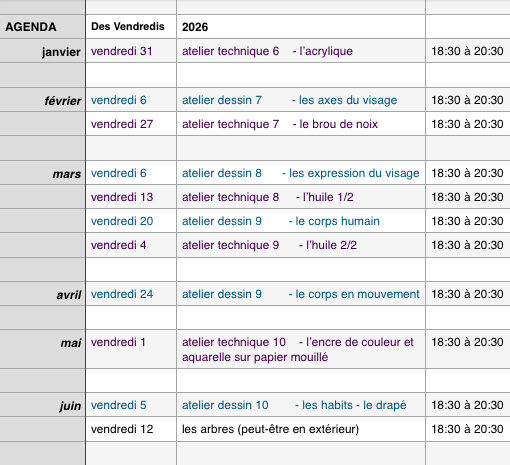
Task: Select 'atelier dessin 9 - le corps en mouvement'
Action: click(x=301, y=294)
